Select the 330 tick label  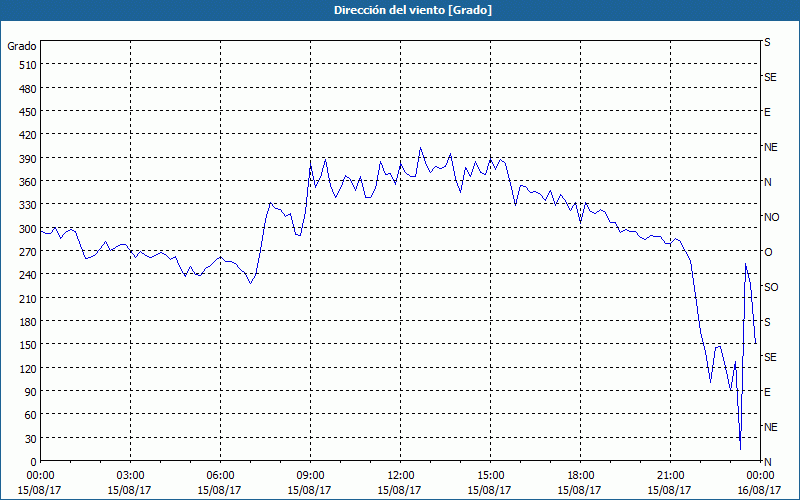click(x=28, y=205)
